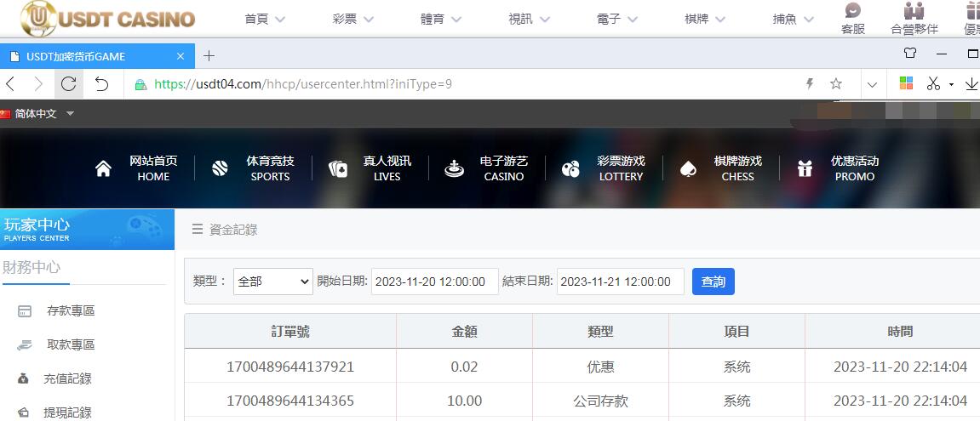Click the 項目 column header

[x=736, y=332]
